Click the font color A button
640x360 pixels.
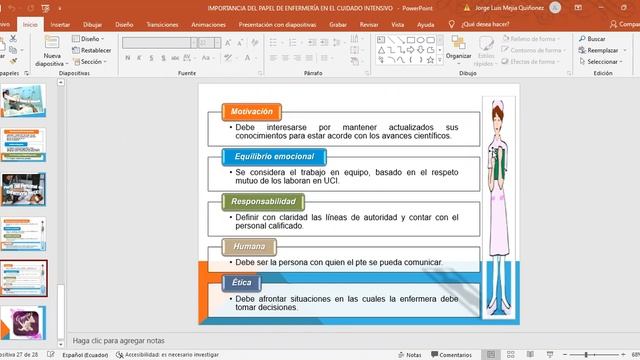click(x=247, y=58)
